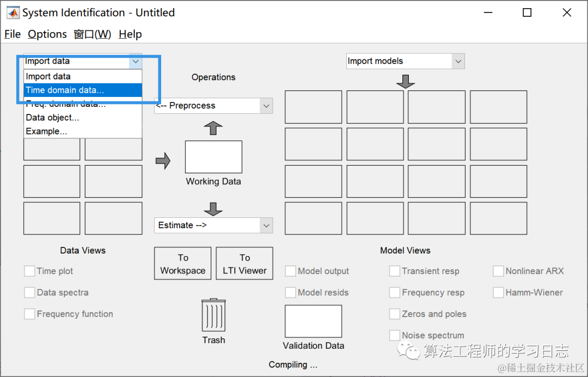Select Time domain data... option
Screen dimensions: 588x377
83,90
